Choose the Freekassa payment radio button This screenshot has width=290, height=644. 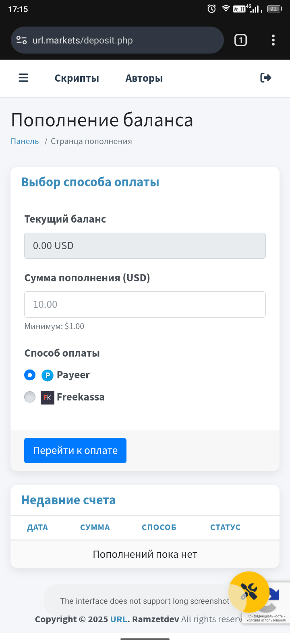click(30, 397)
